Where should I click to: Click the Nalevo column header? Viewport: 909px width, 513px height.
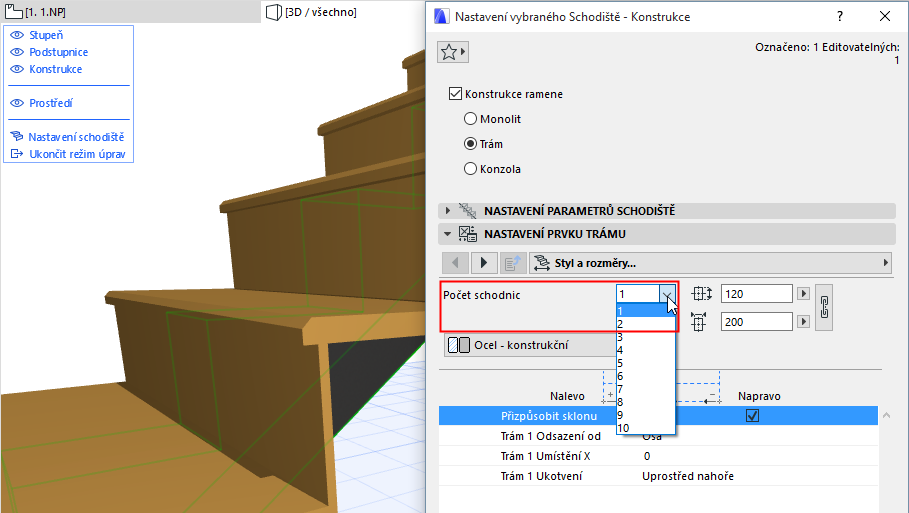point(567,396)
